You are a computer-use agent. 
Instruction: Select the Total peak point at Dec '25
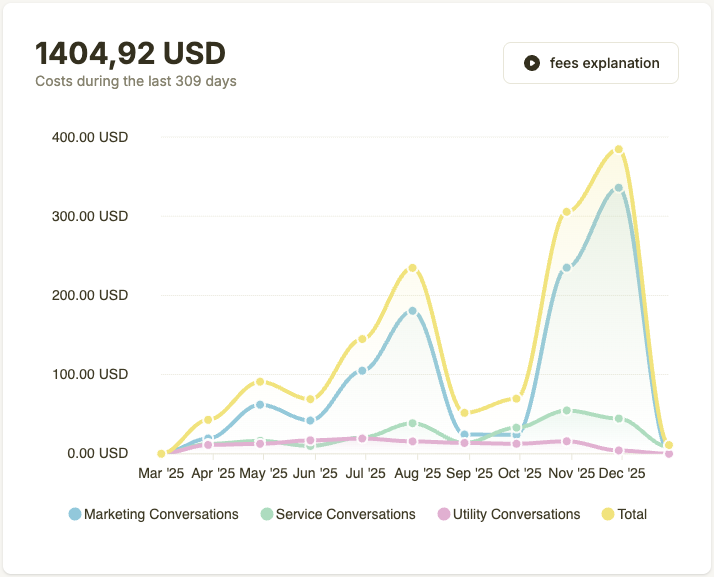[618, 150]
